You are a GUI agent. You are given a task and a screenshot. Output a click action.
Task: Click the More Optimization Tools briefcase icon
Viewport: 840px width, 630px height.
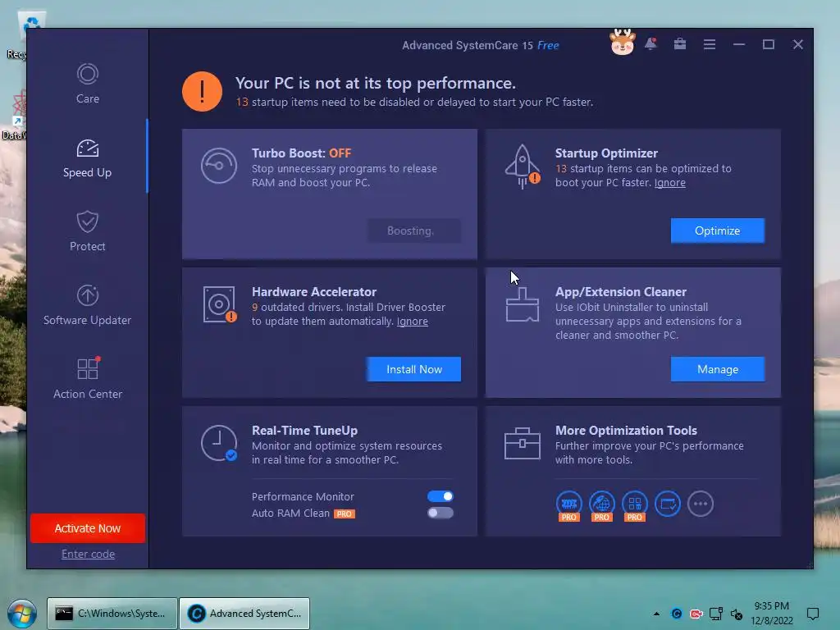click(x=523, y=443)
